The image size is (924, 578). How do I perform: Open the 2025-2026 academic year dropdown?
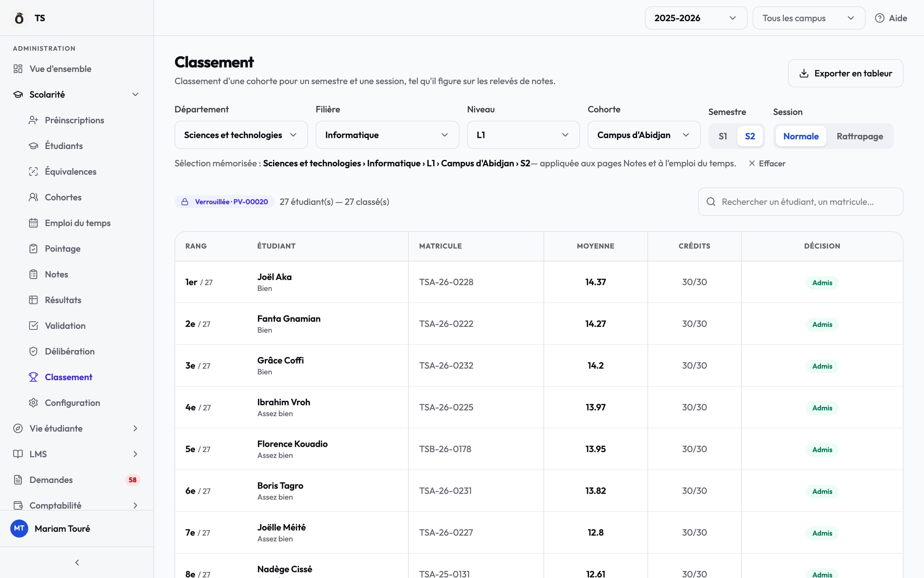696,18
